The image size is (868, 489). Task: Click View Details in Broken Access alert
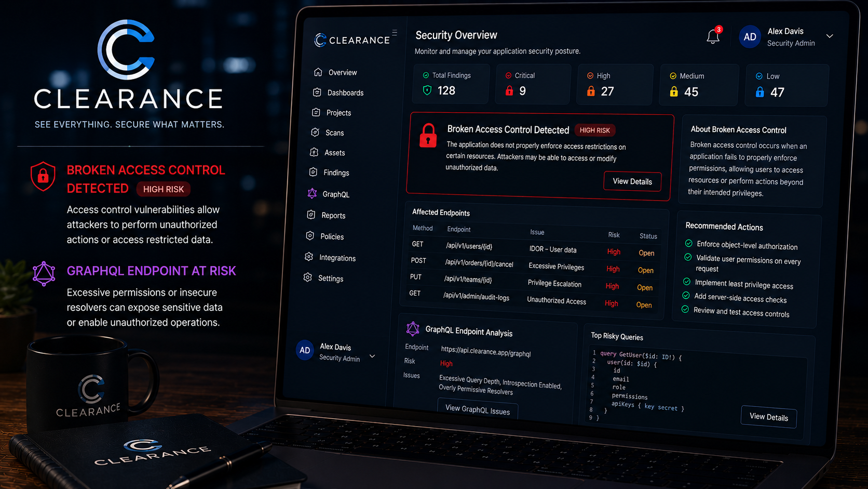[632, 181]
